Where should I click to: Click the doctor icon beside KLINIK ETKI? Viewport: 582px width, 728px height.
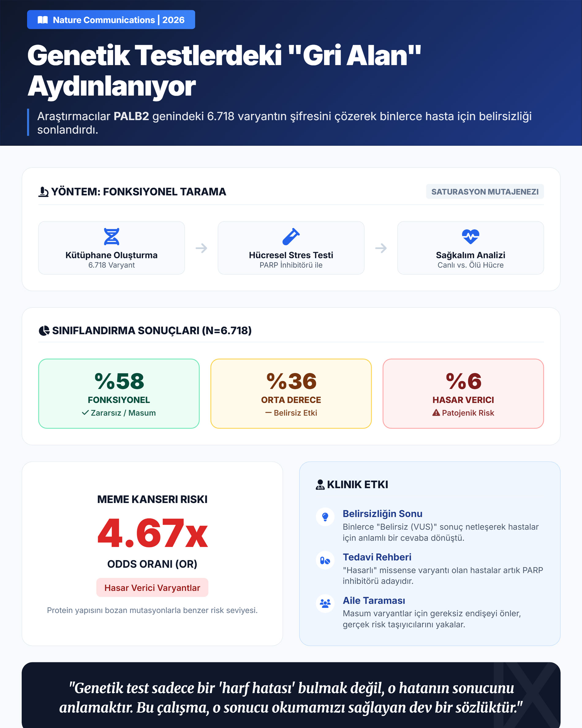click(320, 485)
